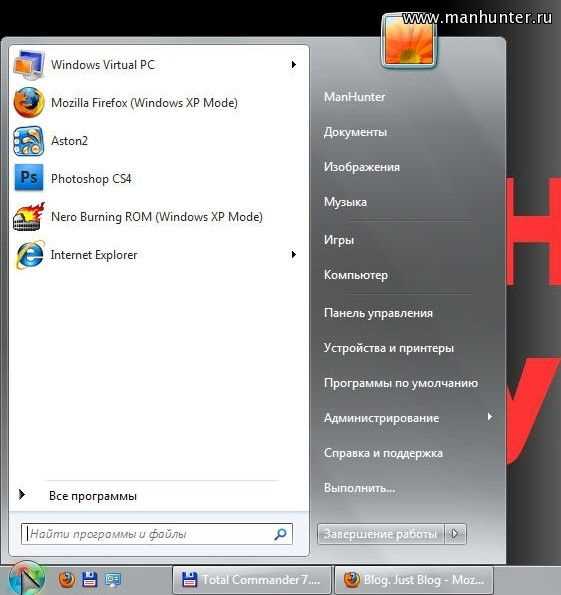
Task: Open ManHunter user folder
Action: coord(355,97)
